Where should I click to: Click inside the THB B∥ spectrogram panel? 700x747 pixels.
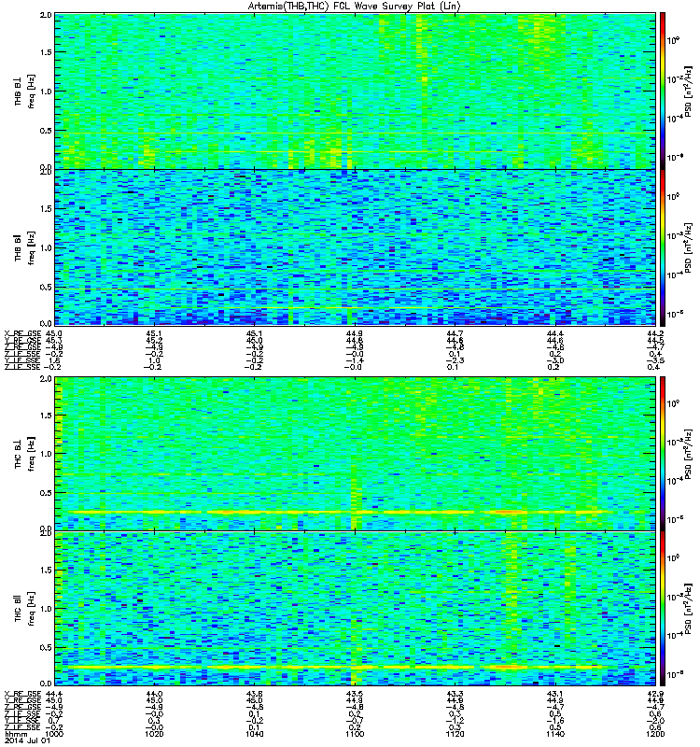[355, 247]
